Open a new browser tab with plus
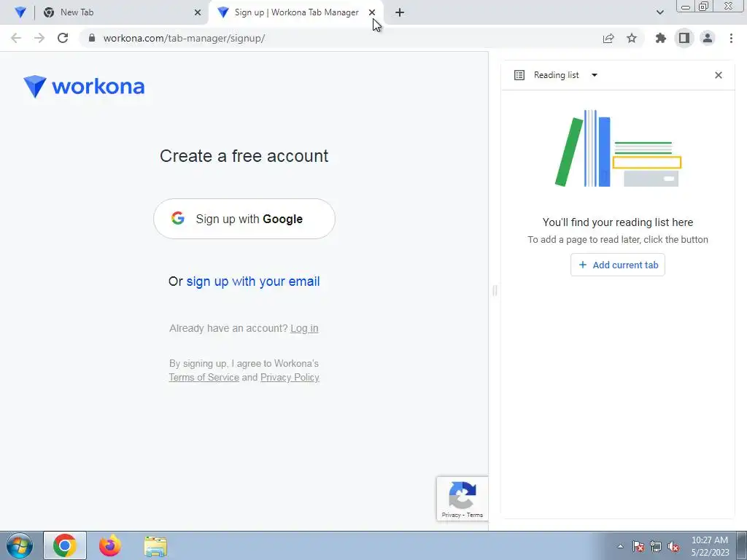The image size is (747, 560). [400, 12]
